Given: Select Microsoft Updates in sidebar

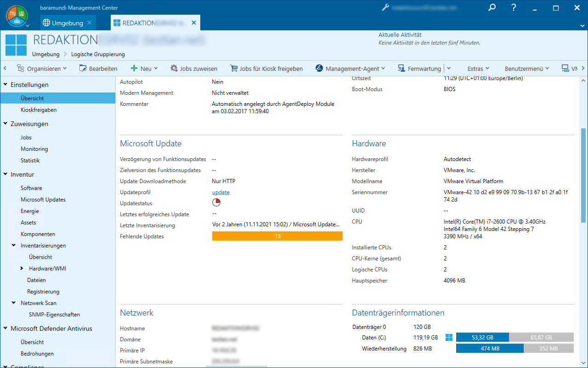Looking at the screenshot, I should coord(43,200).
